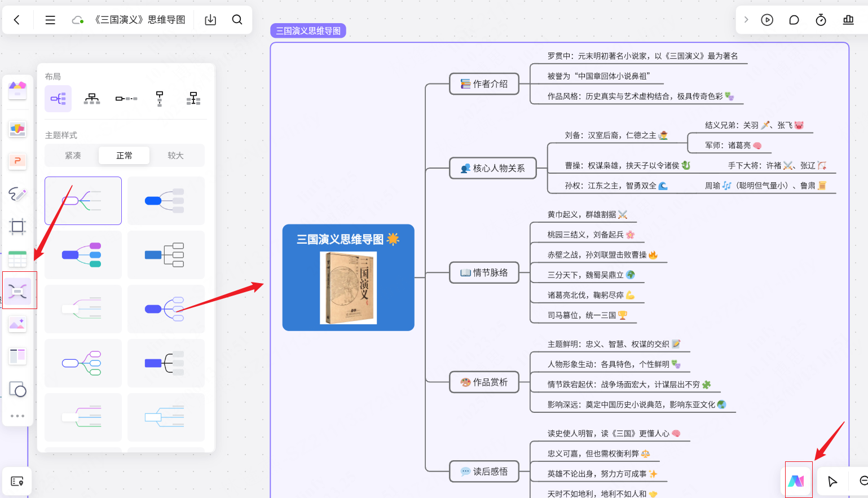The image size is (868, 498).
Task: Pick the blue rectangle outline-boxes theme
Action: pos(166,255)
